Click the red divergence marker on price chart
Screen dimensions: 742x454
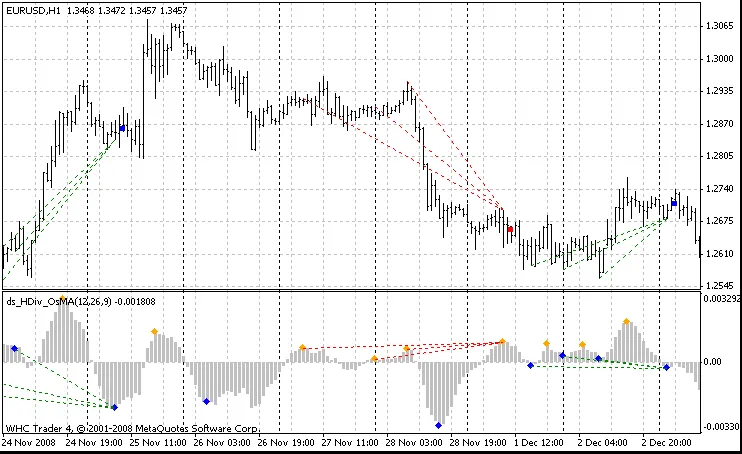(x=510, y=229)
